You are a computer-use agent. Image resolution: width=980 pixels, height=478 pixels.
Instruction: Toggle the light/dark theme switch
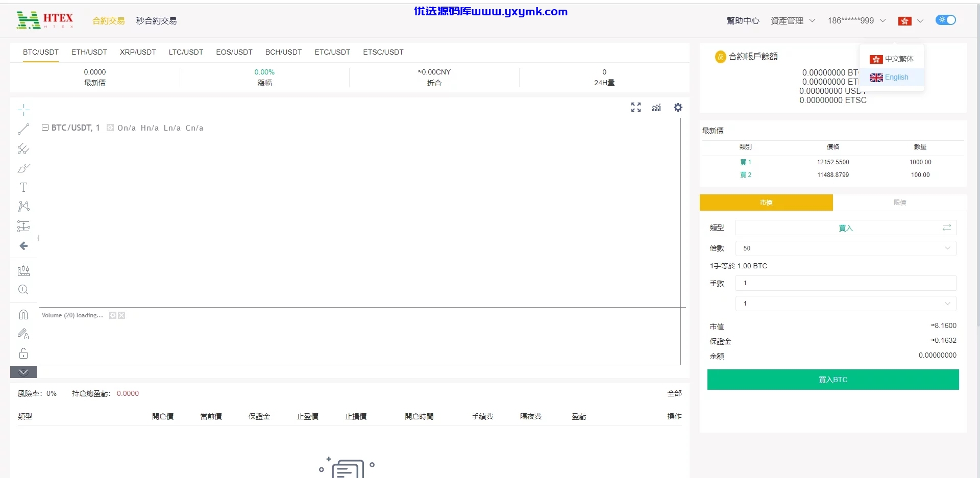946,20
